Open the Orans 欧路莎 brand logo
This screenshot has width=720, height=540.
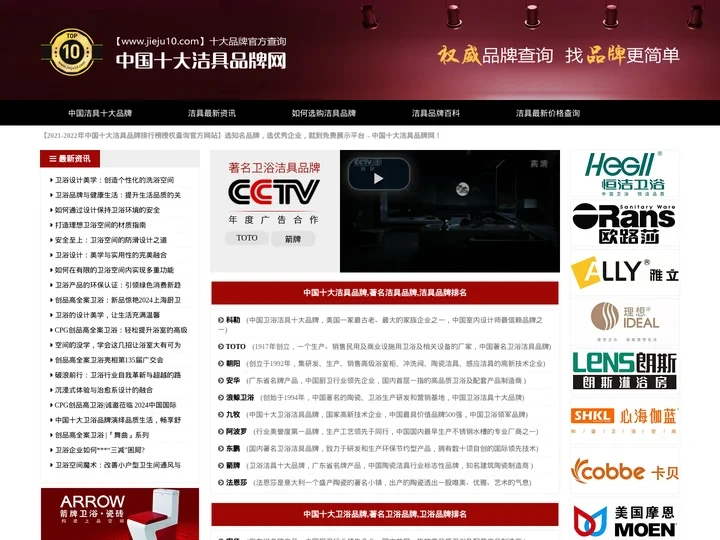click(624, 223)
